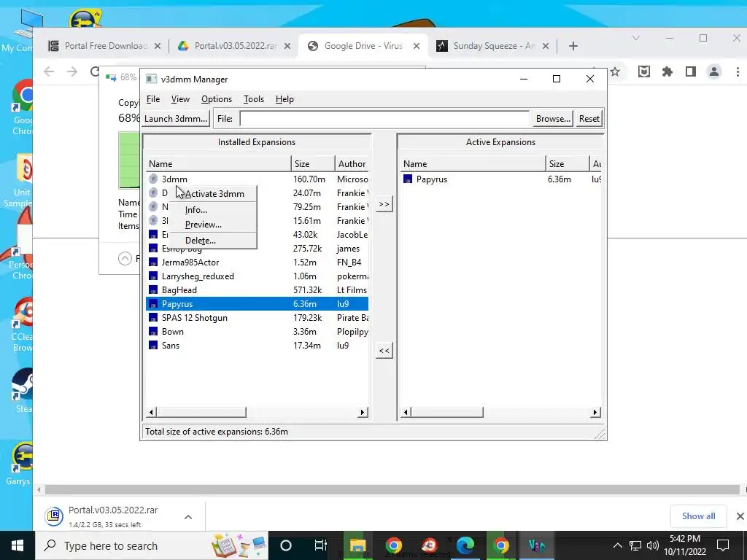Expand Portal.v03.05.2022.rar download options chevron

point(188,517)
